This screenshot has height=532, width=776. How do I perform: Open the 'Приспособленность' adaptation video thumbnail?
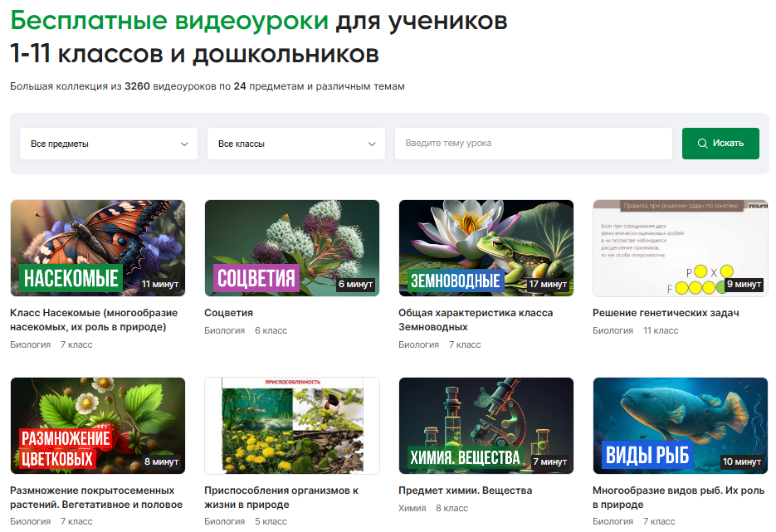click(x=292, y=425)
